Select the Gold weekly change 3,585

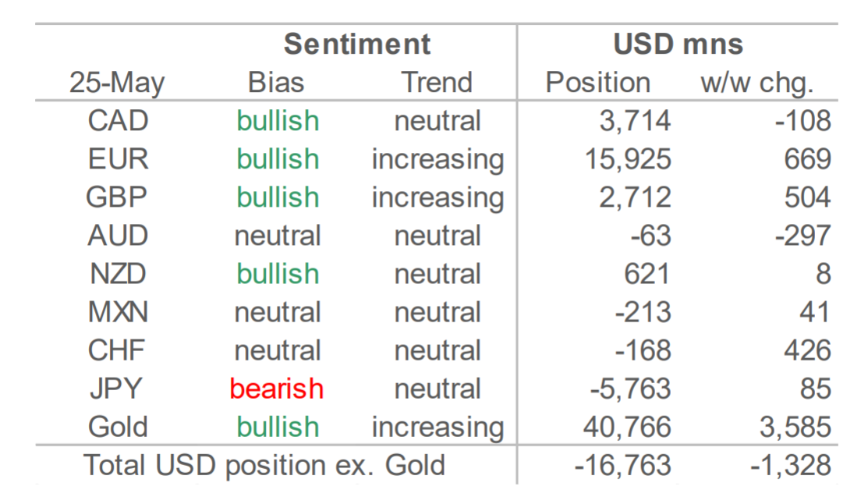click(x=795, y=428)
